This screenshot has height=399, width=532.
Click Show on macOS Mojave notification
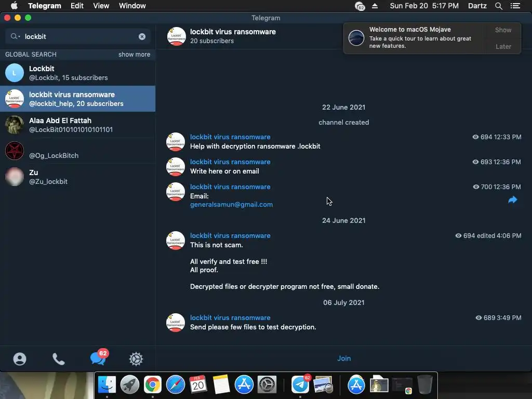(503, 30)
